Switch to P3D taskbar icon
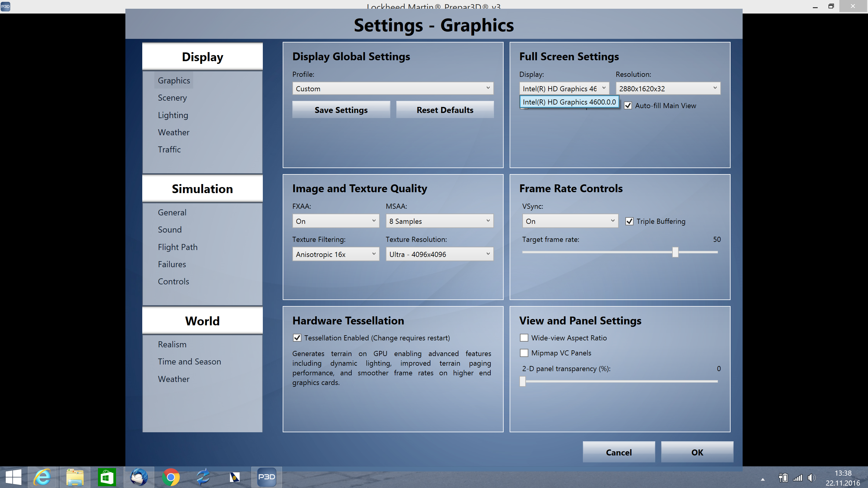This screenshot has height=488, width=868. tap(266, 477)
